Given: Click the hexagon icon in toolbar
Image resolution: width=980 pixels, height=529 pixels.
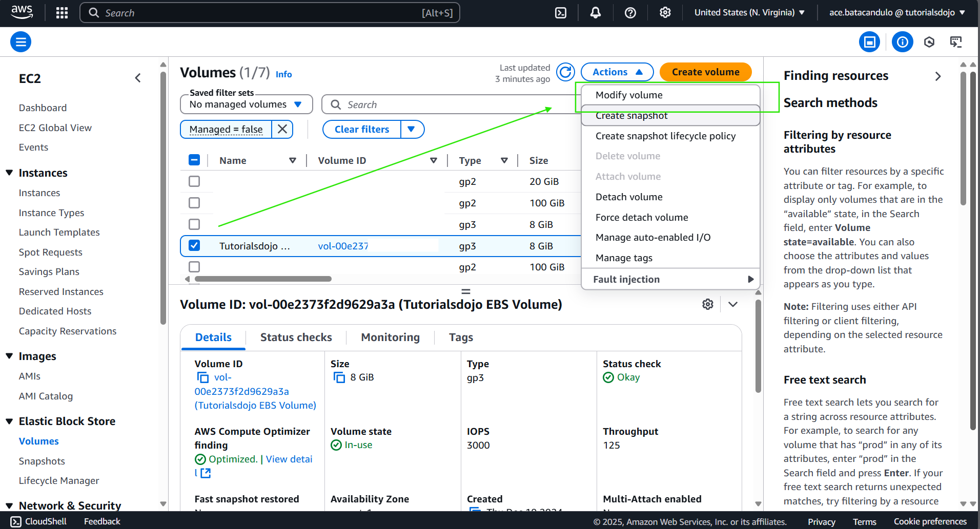Looking at the screenshot, I should coord(929,42).
